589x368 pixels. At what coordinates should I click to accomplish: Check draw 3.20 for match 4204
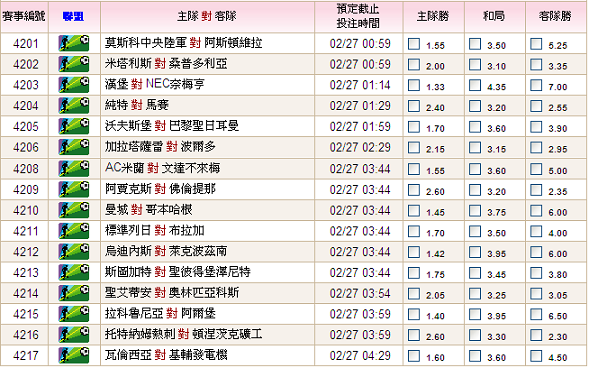point(475,106)
